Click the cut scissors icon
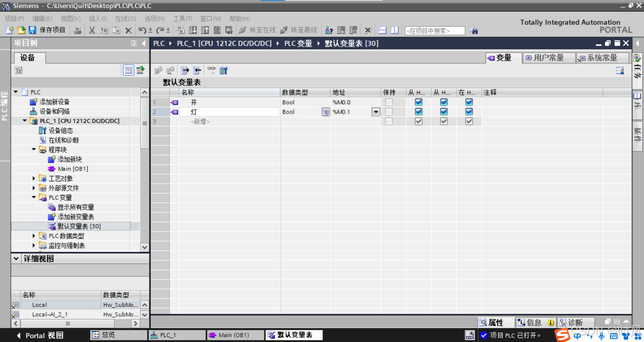The height and width of the screenshot is (342, 644). click(92, 30)
